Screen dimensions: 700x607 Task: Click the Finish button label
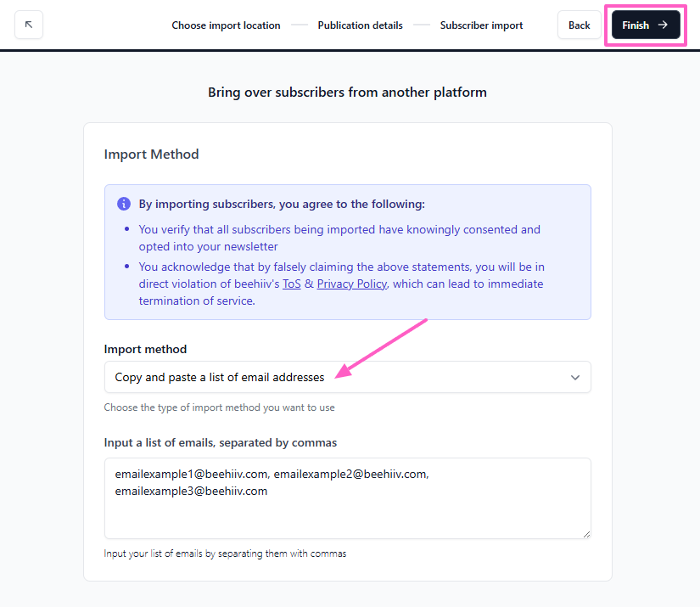coord(636,25)
